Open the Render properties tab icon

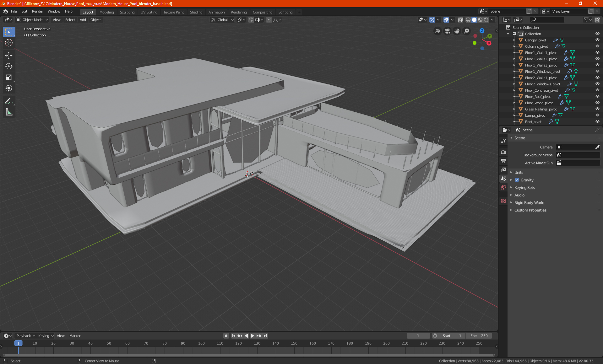503,152
